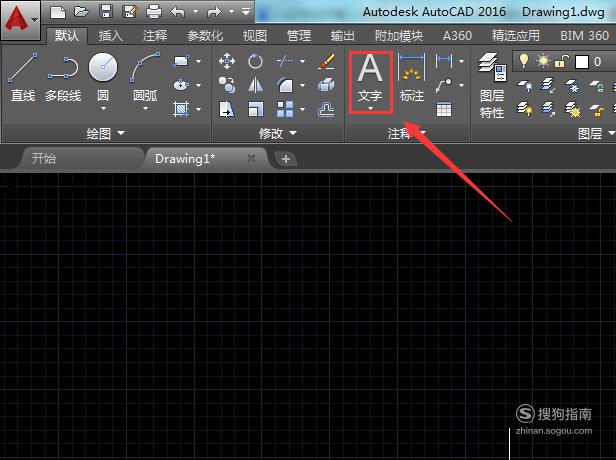Plot the drawing using the printer icon
The image size is (616, 460).
pyautogui.click(x=154, y=12)
